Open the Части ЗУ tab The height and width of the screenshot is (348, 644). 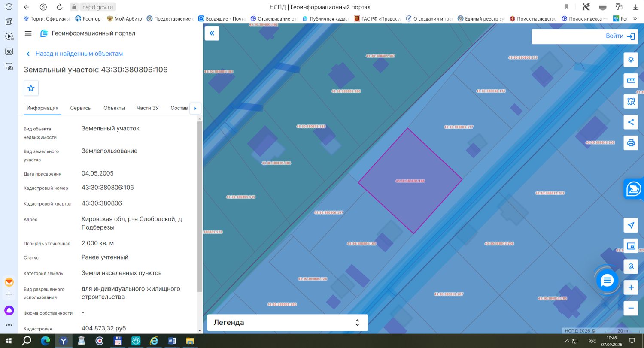coord(148,108)
